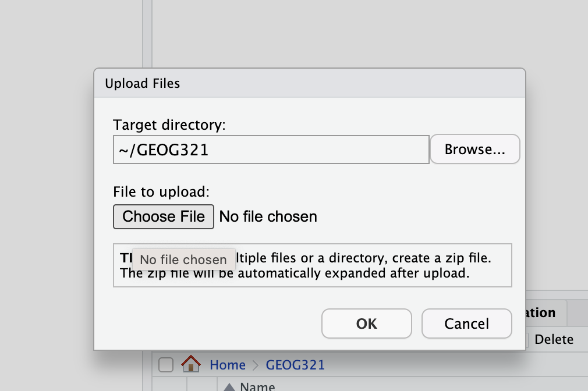Open the Browse... dialog for target directory
588x391 pixels.
[474, 149]
